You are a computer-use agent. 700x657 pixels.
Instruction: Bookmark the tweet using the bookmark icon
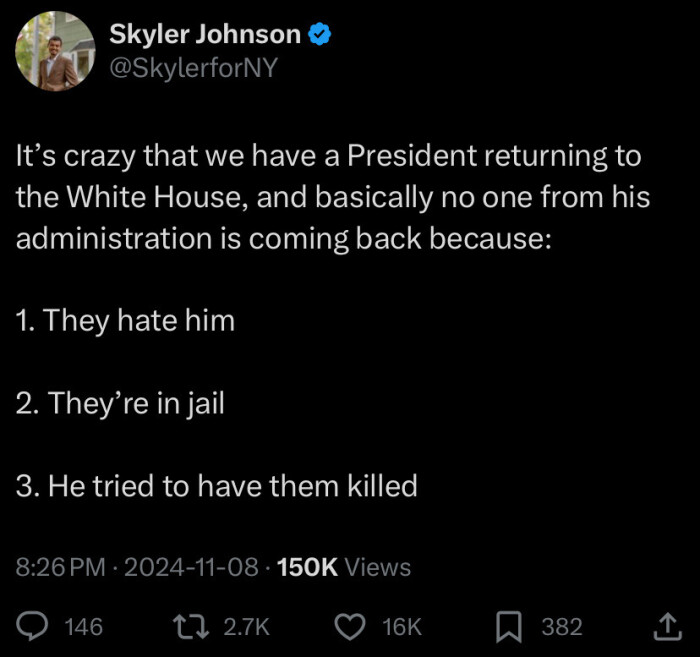click(509, 626)
